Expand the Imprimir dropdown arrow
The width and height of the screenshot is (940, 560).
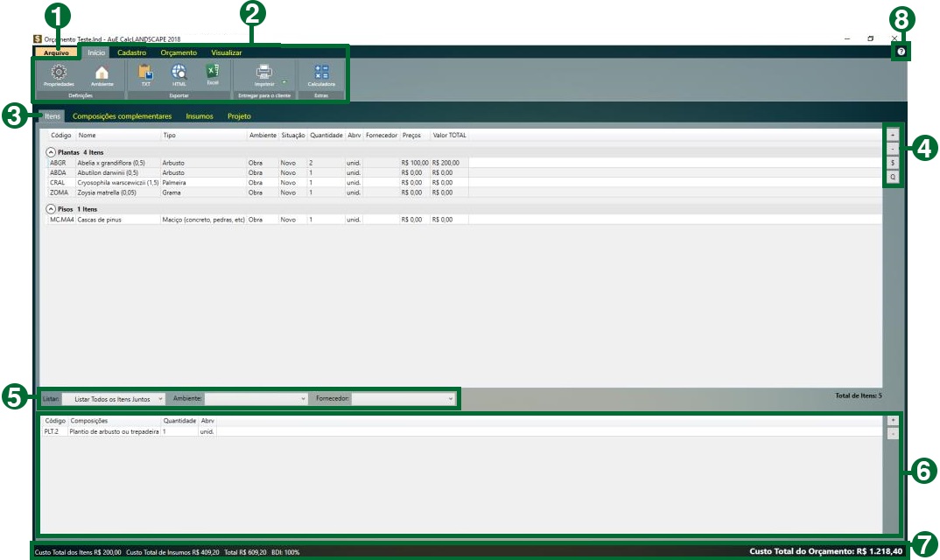click(x=284, y=82)
